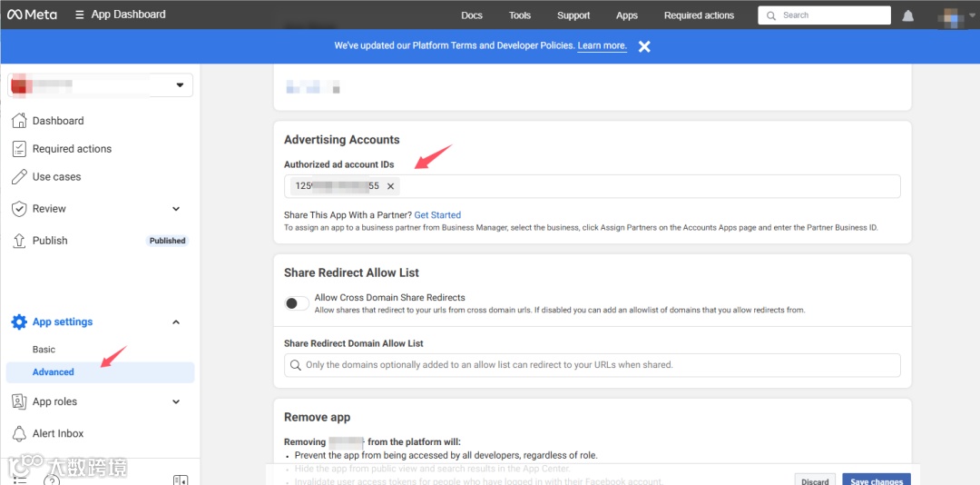Screen dimensions: 980x485
Task: Click the Alert Inbox bell icon
Action: pyautogui.click(x=19, y=433)
